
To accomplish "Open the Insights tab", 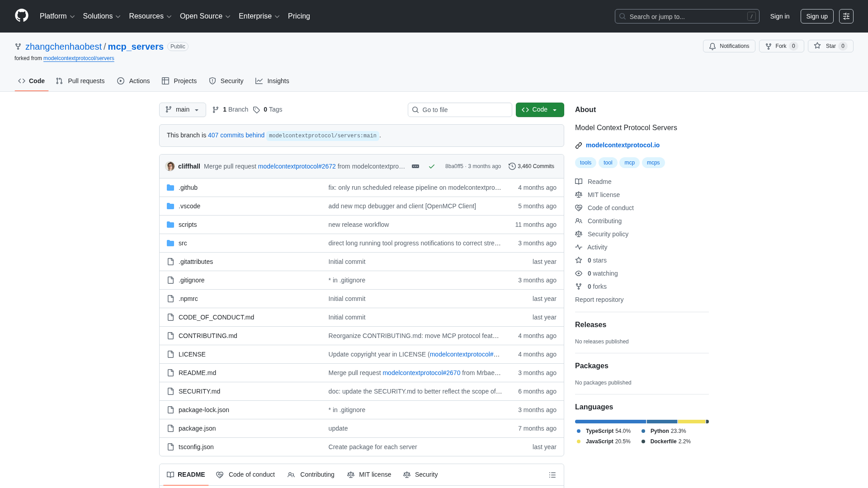I will pyautogui.click(x=272, y=81).
